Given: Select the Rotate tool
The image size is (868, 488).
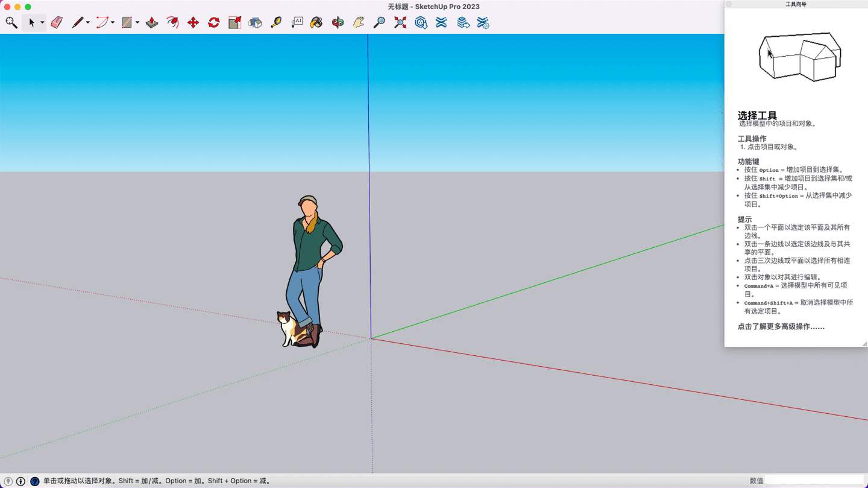Looking at the screenshot, I should click(x=214, y=23).
